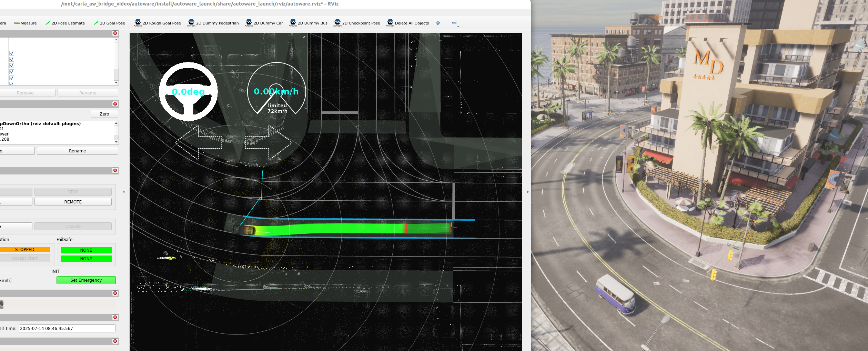Click the grayed-out STOP button
This screenshot has width=868, height=351.
pyautogui.click(x=73, y=192)
